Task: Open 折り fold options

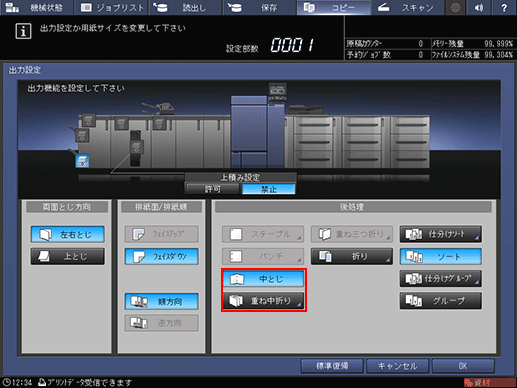Action: coord(352,256)
